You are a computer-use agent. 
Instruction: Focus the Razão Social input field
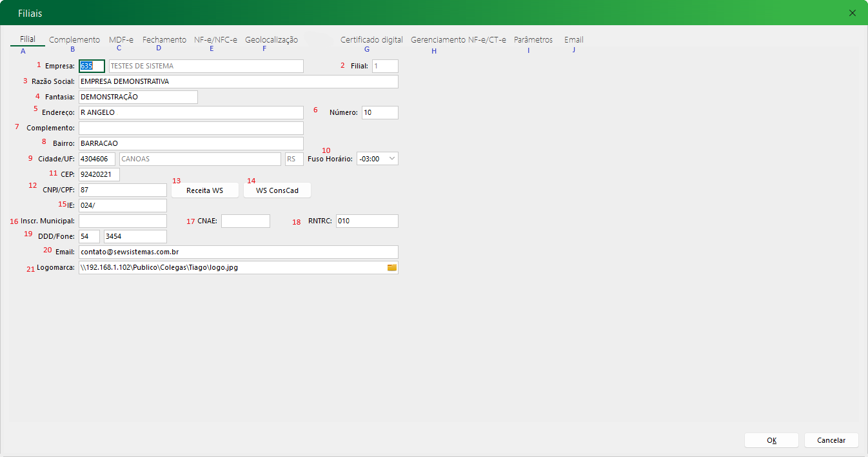coord(238,82)
